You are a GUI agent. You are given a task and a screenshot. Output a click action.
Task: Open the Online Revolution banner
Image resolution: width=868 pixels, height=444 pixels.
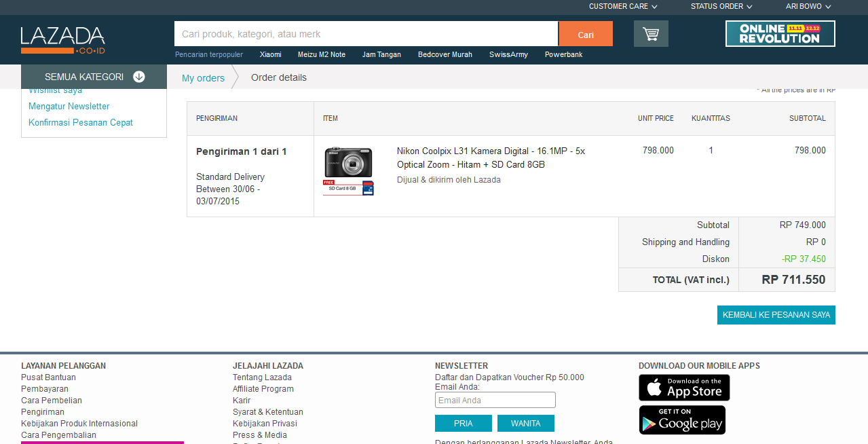780,33
